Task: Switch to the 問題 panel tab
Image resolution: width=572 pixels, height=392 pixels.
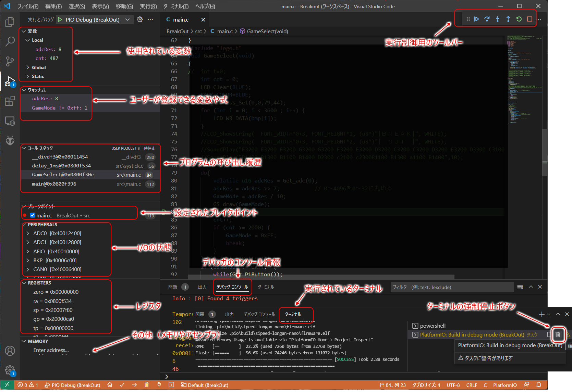Action: [x=173, y=287]
